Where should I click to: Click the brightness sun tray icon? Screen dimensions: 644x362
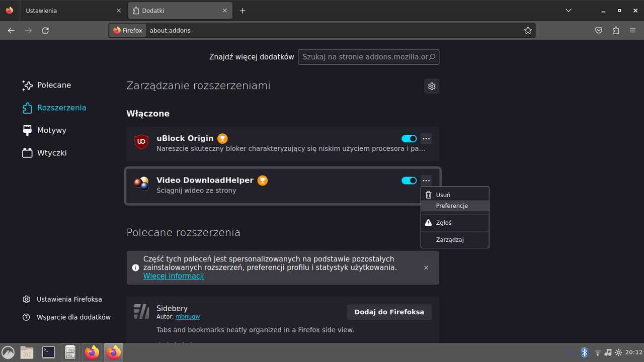click(618, 353)
